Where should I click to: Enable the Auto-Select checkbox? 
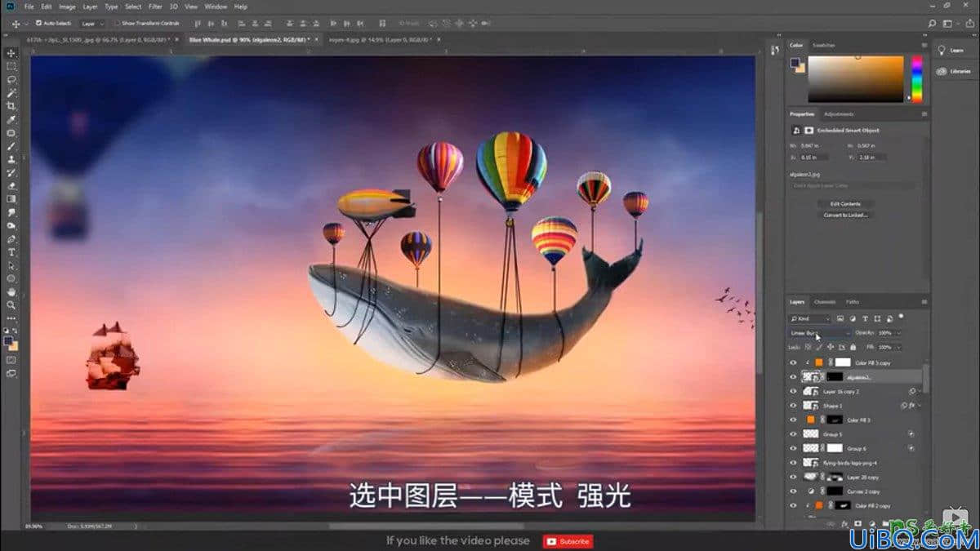tap(38, 23)
